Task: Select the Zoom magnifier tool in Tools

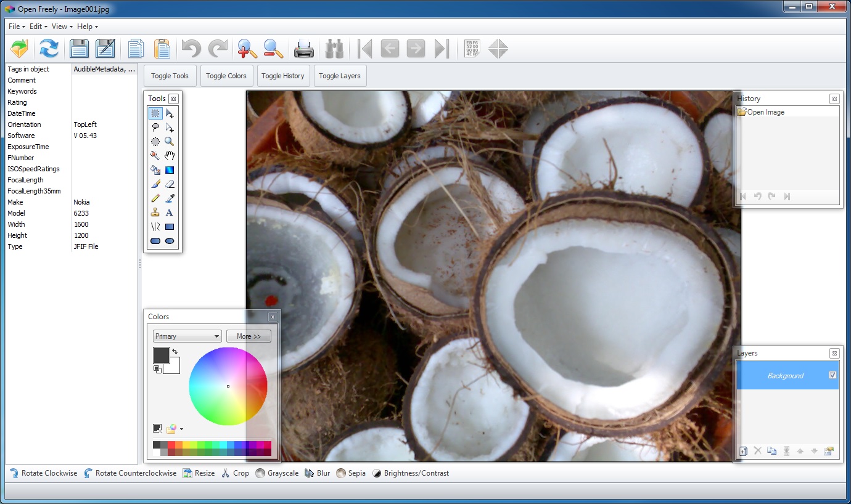Action: [170, 142]
